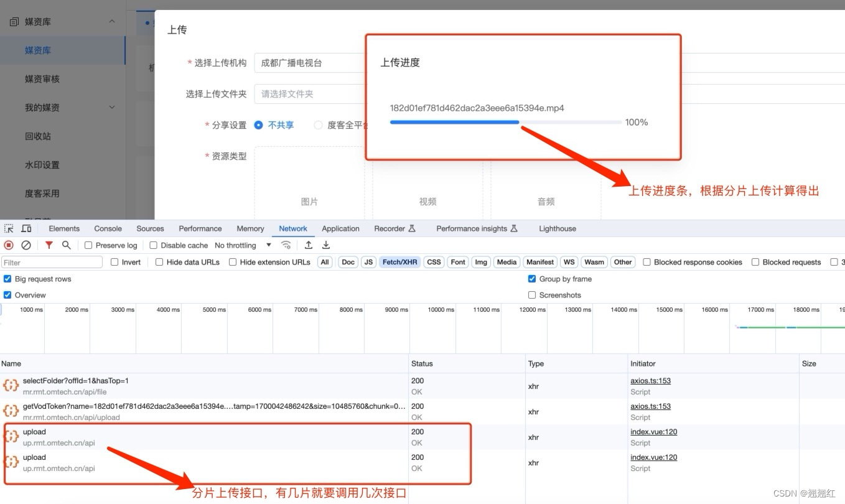Open the Application tab

pyautogui.click(x=340, y=228)
